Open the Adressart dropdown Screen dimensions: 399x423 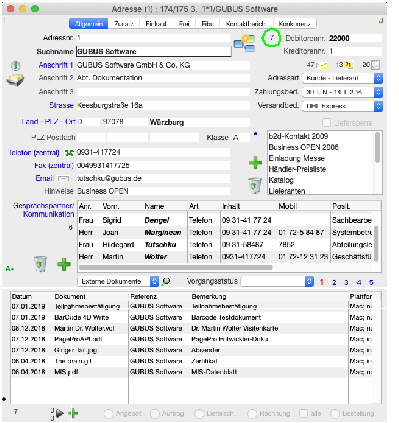[342, 78]
